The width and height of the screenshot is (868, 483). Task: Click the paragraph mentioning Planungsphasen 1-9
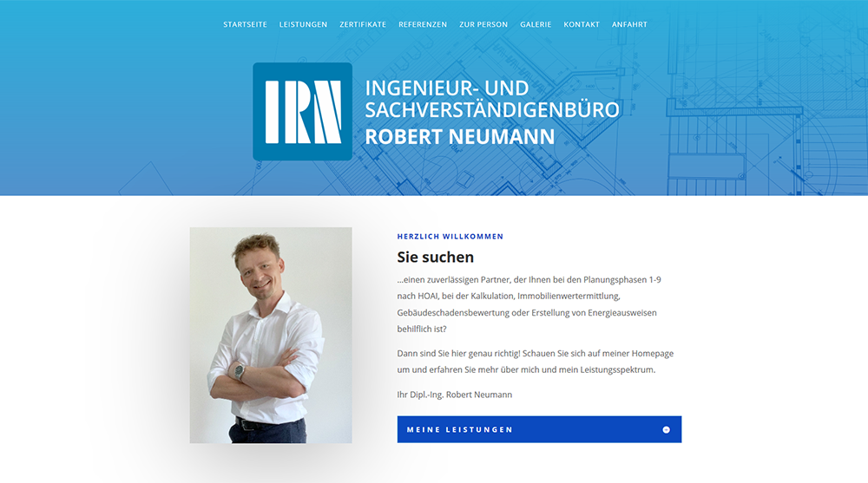(x=529, y=304)
